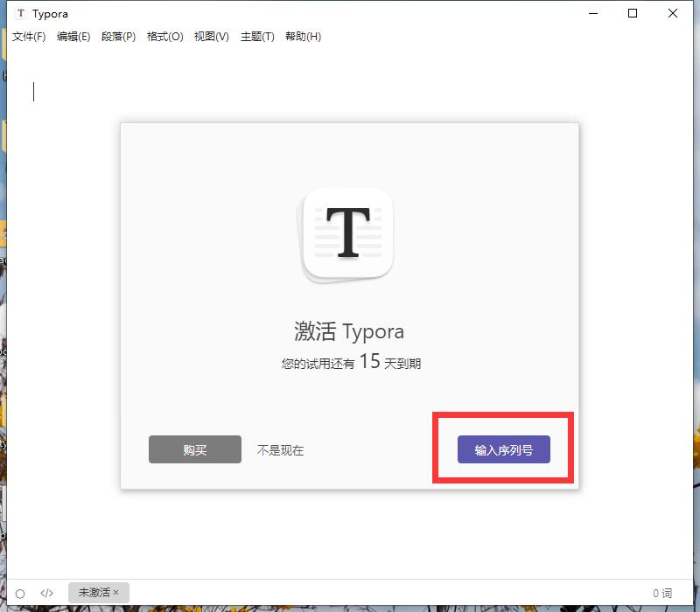This screenshot has width=700, height=612.
Task: Maximize the Typora window
Action: pyautogui.click(x=633, y=13)
